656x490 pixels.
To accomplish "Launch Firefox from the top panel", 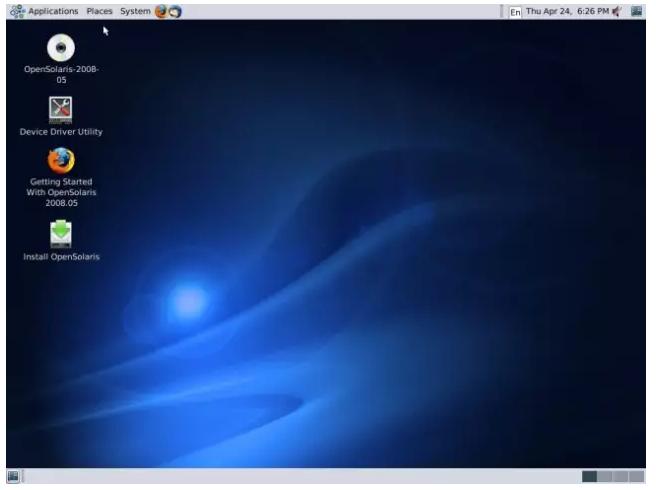I will 161,11.
